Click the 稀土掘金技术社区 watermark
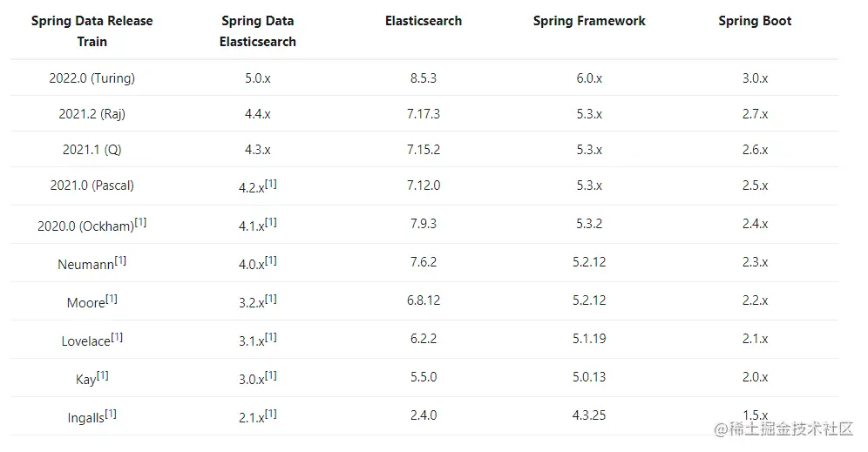868x452 pixels. pos(783,428)
